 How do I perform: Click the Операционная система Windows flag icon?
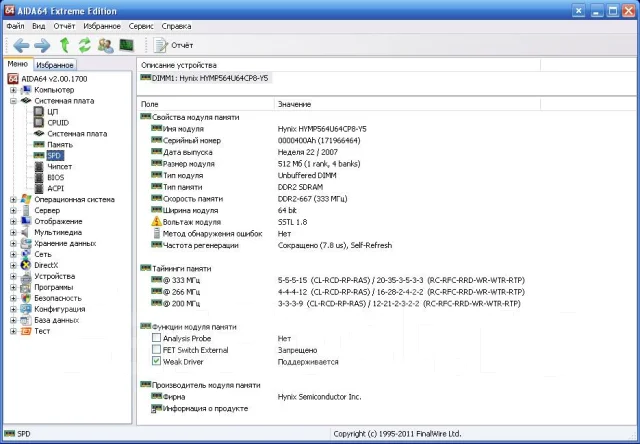pos(26,199)
